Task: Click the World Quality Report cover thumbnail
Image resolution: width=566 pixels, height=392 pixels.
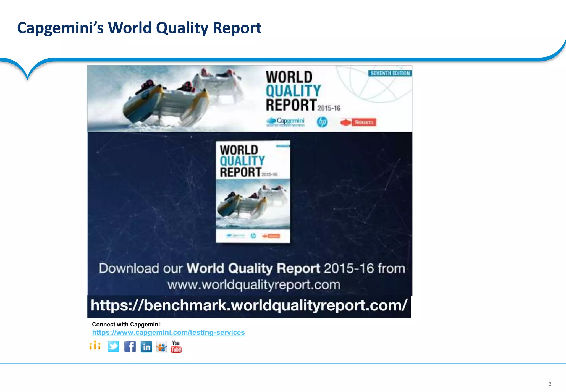Action: tap(253, 192)
